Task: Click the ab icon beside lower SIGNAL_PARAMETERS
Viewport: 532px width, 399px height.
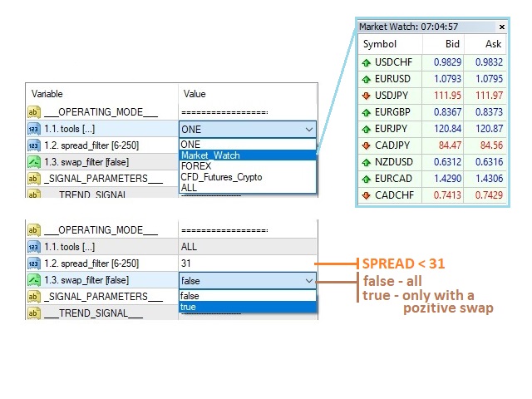Action: 34,297
